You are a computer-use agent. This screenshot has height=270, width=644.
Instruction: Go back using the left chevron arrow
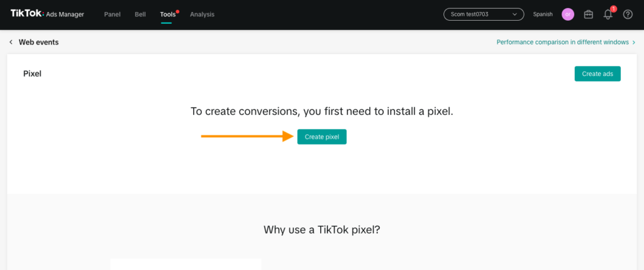[11, 42]
